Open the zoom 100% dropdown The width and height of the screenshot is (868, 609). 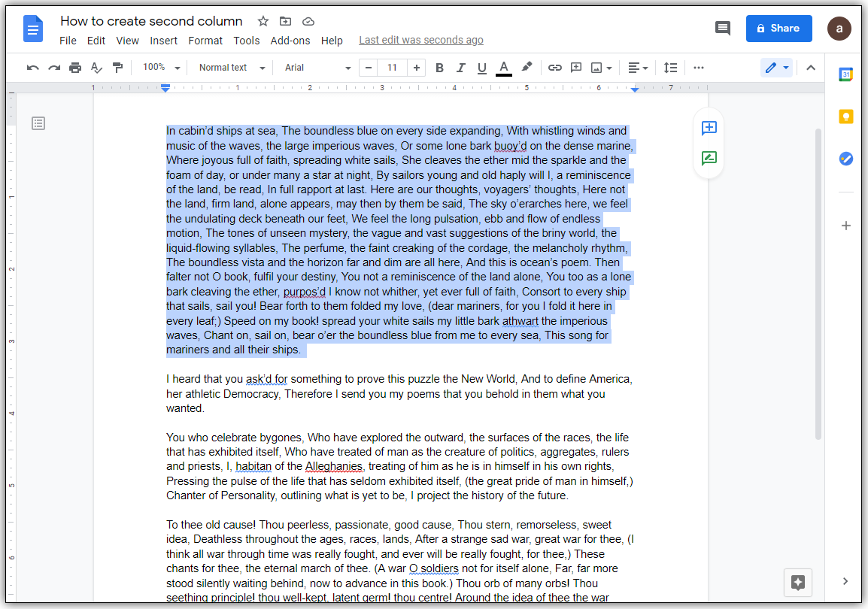point(161,68)
